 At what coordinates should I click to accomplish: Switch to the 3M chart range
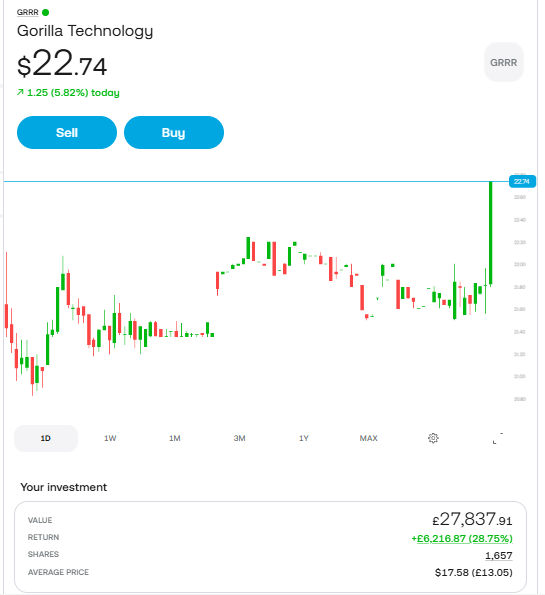tap(239, 438)
